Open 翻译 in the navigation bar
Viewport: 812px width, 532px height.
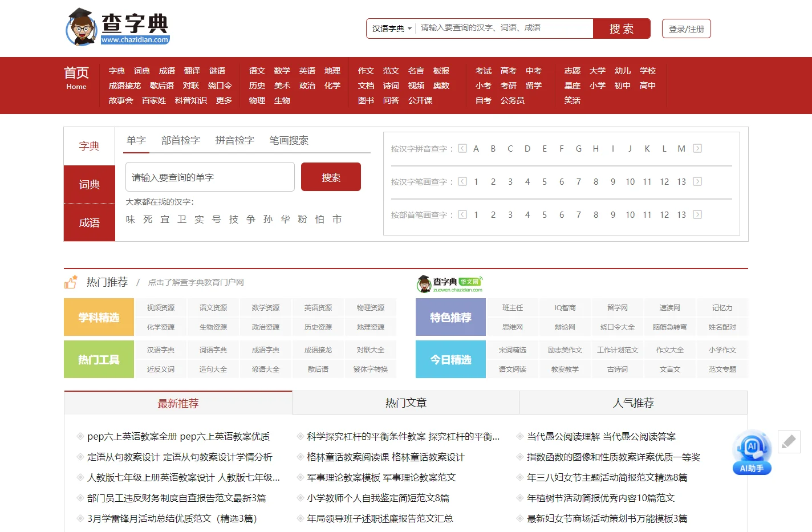[x=192, y=71]
